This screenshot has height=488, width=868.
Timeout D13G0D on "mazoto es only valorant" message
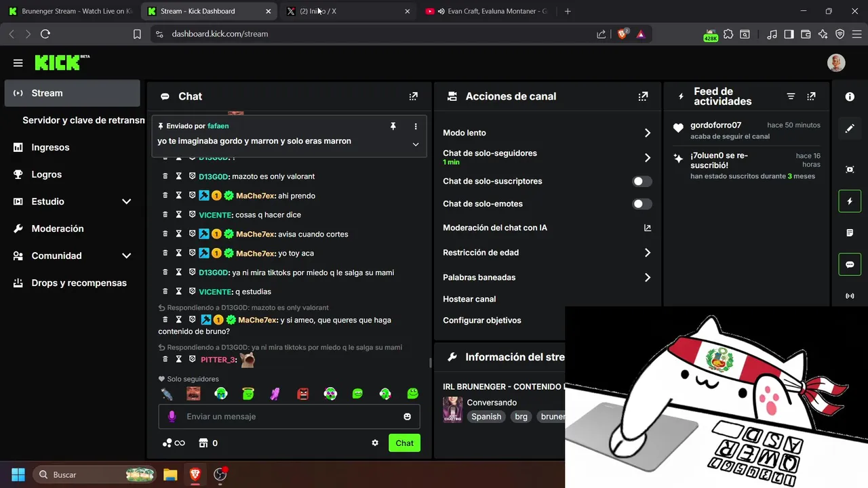point(179,176)
